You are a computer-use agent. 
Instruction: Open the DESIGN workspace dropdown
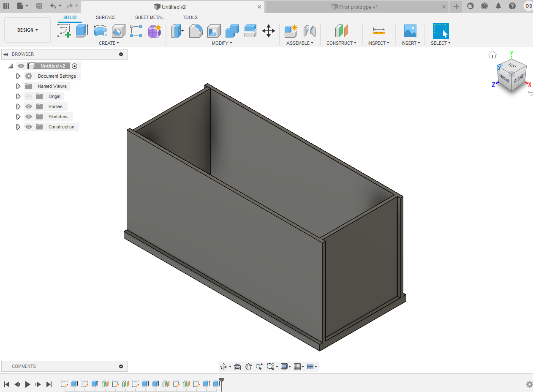pyautogui.click(x=27, y=30)
